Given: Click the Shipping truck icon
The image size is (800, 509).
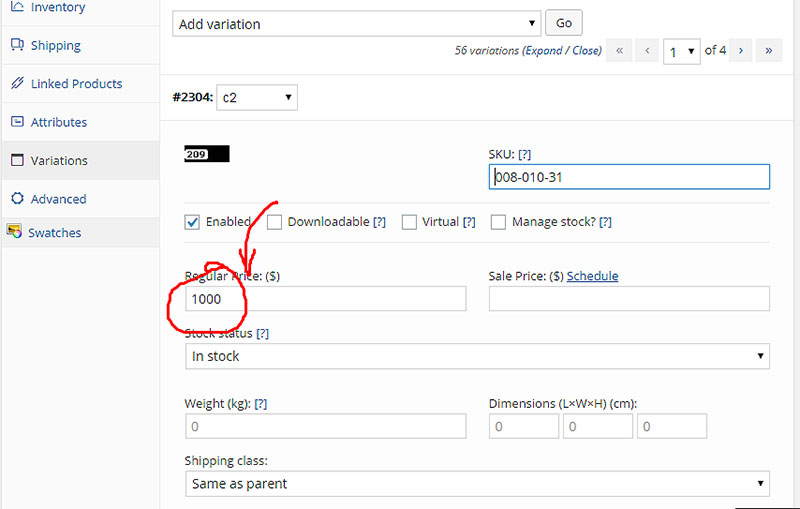Looking at the screenshot, I should (x=17, y=45).
